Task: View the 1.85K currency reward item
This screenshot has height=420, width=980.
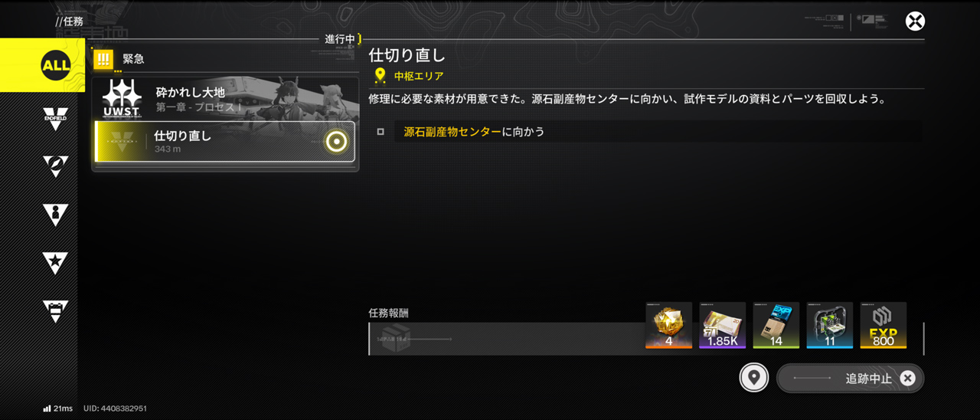Action: click(723, 325)
